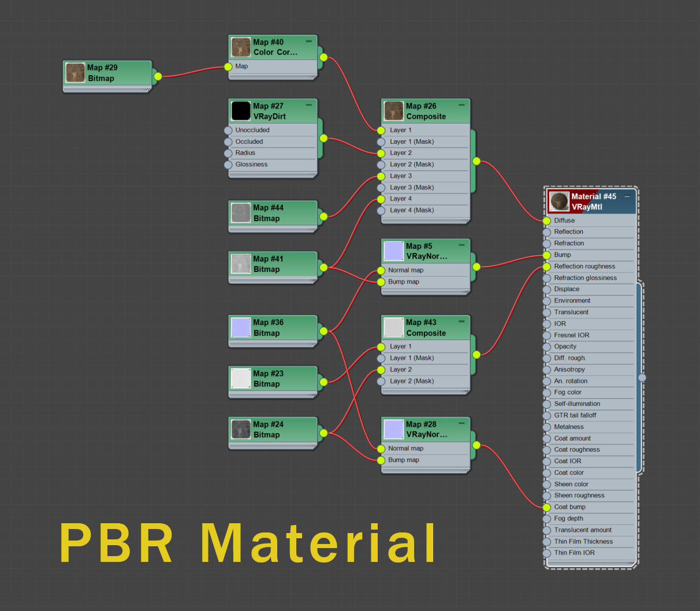Click the Thin Film IOR socket on VRayMtl

click(x=547, y=553)
